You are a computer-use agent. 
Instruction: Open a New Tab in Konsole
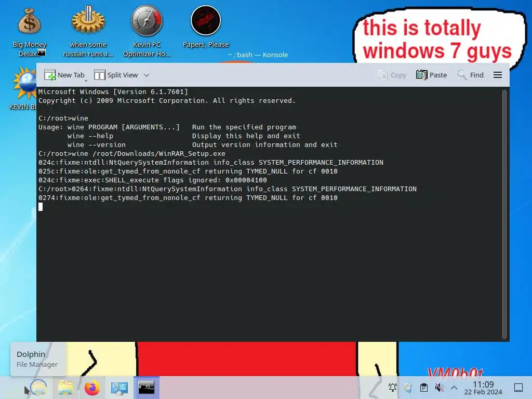[64, 75]
